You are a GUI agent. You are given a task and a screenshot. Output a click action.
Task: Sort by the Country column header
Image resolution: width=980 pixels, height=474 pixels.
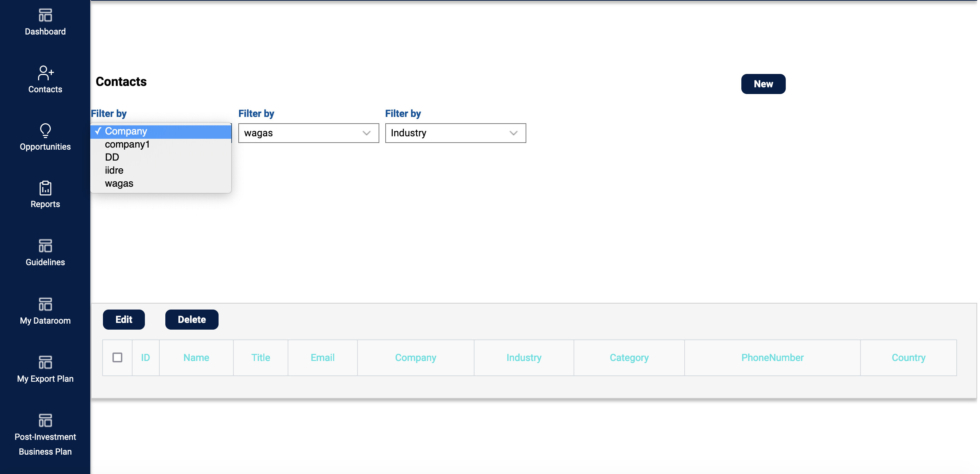(x=908, y=358)
